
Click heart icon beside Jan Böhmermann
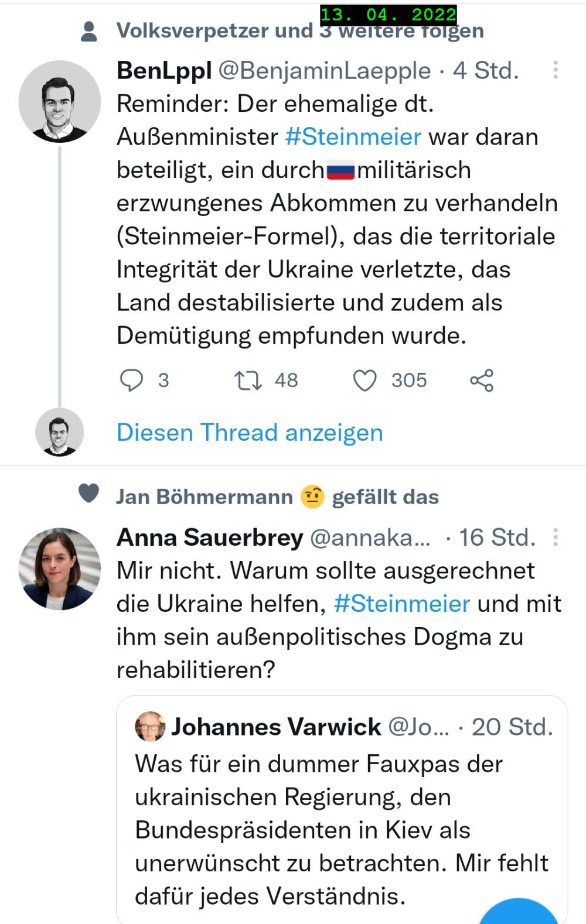coord(88,493)
